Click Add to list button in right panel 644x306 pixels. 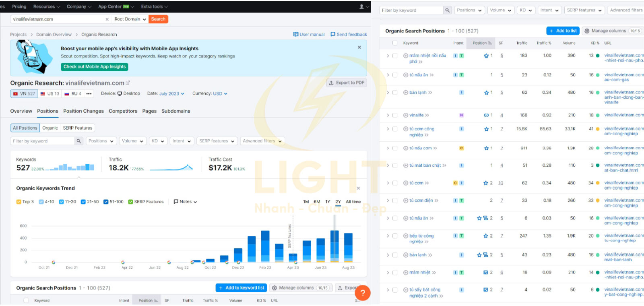(563, 31)
